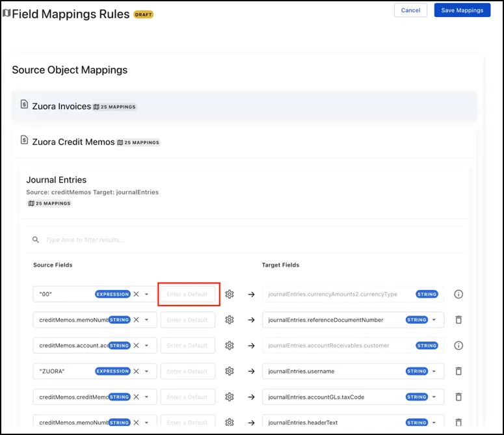Click the Zuora Credit Memos document icon
Screen dimensions: 504x435
(x=24, y=140)
